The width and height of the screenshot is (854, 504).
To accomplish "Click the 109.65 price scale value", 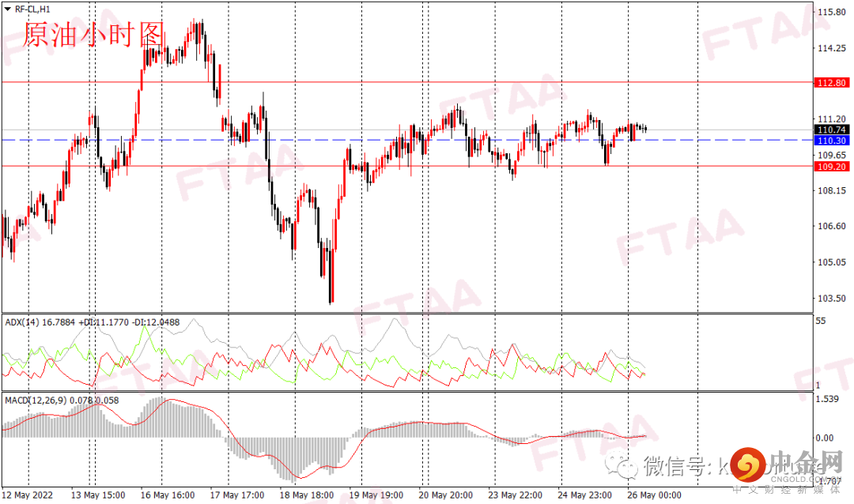I will pyautogui.click(x=832, y=155).
